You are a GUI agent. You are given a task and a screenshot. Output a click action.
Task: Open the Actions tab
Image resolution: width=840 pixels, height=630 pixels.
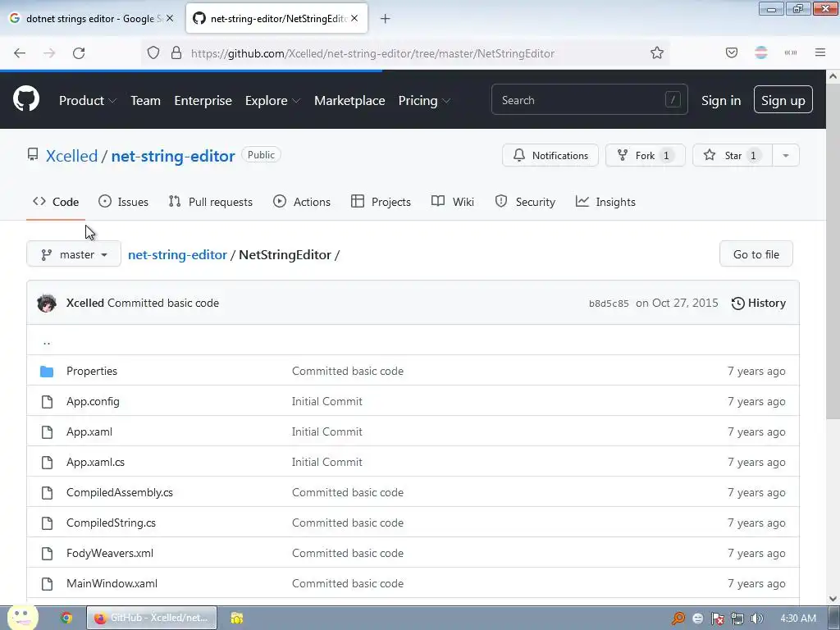tap(302, 202)
